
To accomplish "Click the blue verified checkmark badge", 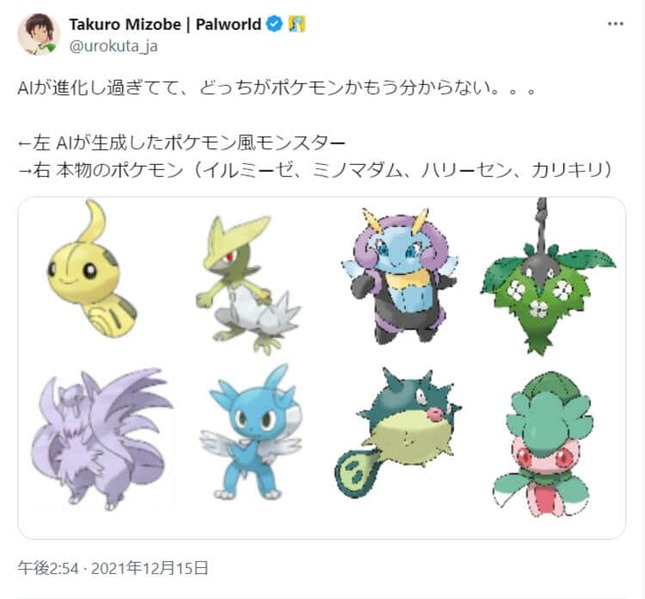I will (x=274, y=25).
